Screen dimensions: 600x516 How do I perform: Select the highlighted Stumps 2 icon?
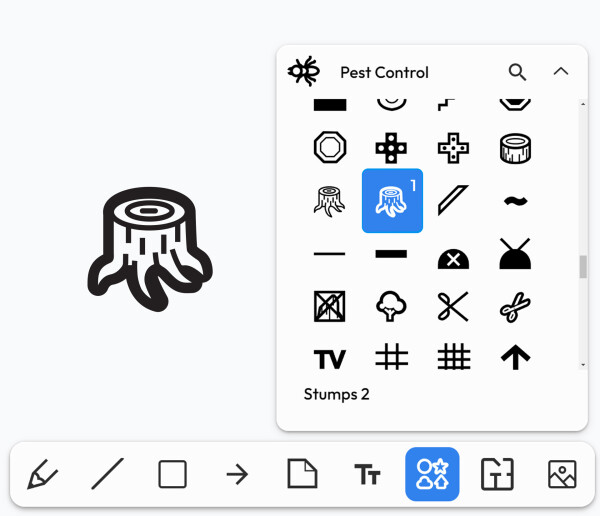pos(392,201)
